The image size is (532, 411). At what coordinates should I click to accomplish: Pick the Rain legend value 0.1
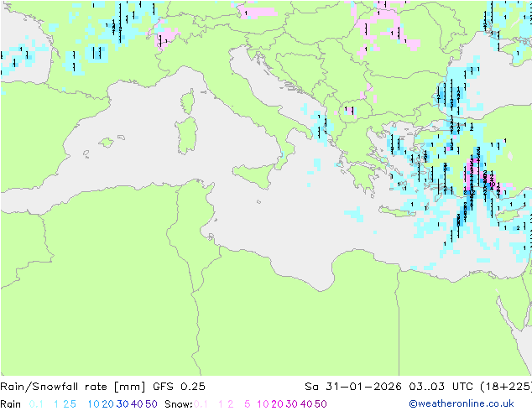click(x=36, y=404)
